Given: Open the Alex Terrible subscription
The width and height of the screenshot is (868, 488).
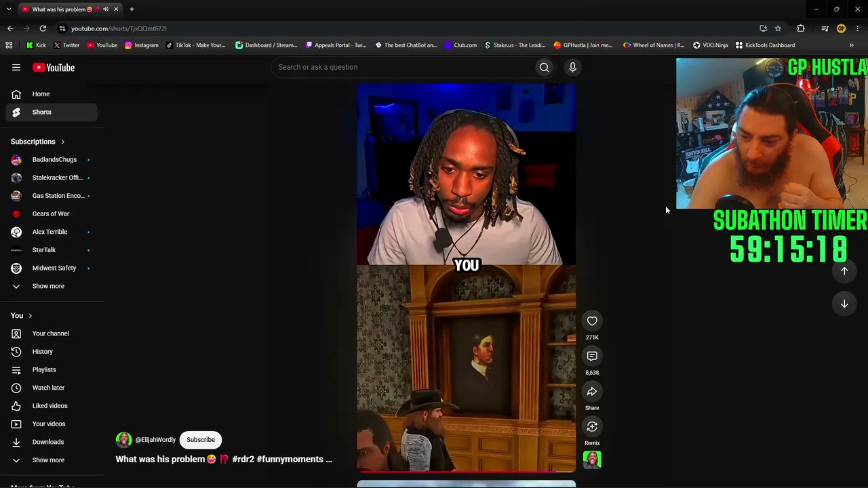Looking at the screenshot, I should 52,232.
